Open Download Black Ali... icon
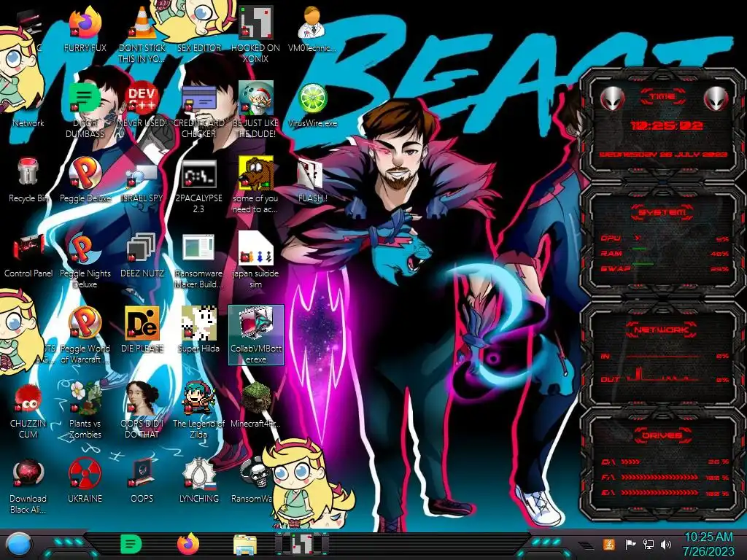The image size is (747, 560). (x=28, y=486)
